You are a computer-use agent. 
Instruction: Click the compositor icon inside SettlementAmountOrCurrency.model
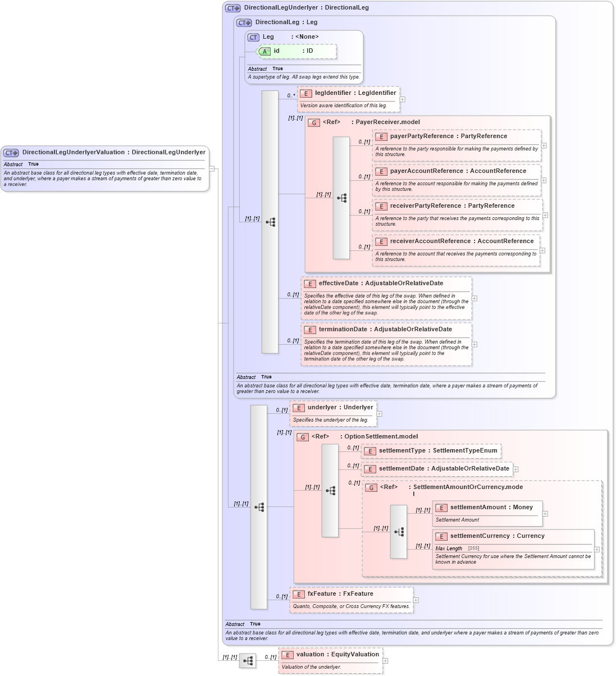coord(400,531)
